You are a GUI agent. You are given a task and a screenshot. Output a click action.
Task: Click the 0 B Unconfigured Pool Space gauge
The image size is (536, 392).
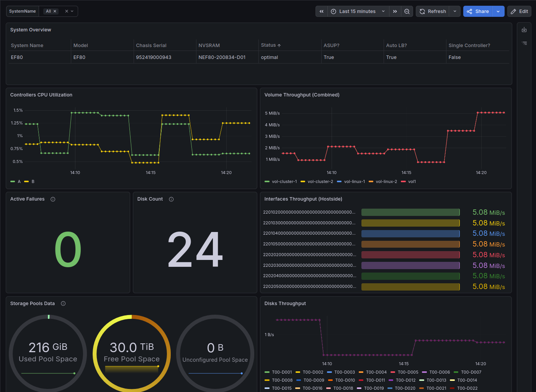215,353
